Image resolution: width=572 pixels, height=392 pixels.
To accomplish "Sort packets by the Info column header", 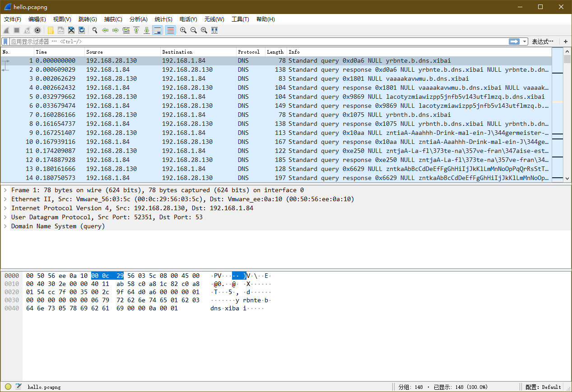I will pos(419,52).
